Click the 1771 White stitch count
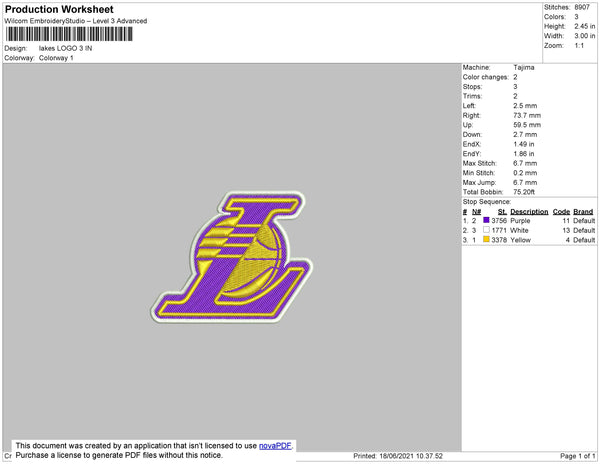The image size is (600, 464). click(499, 230)
